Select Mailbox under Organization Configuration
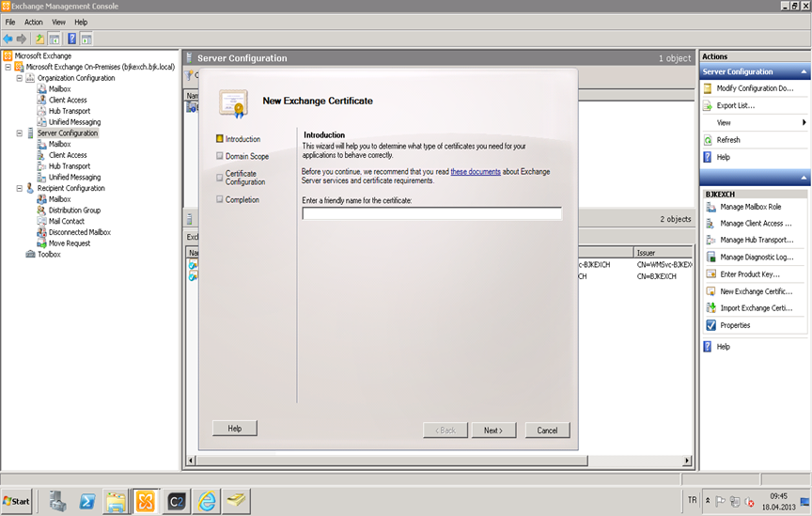Image resolution: width=812 pixels, height=516 pixels. pos(59,89)
